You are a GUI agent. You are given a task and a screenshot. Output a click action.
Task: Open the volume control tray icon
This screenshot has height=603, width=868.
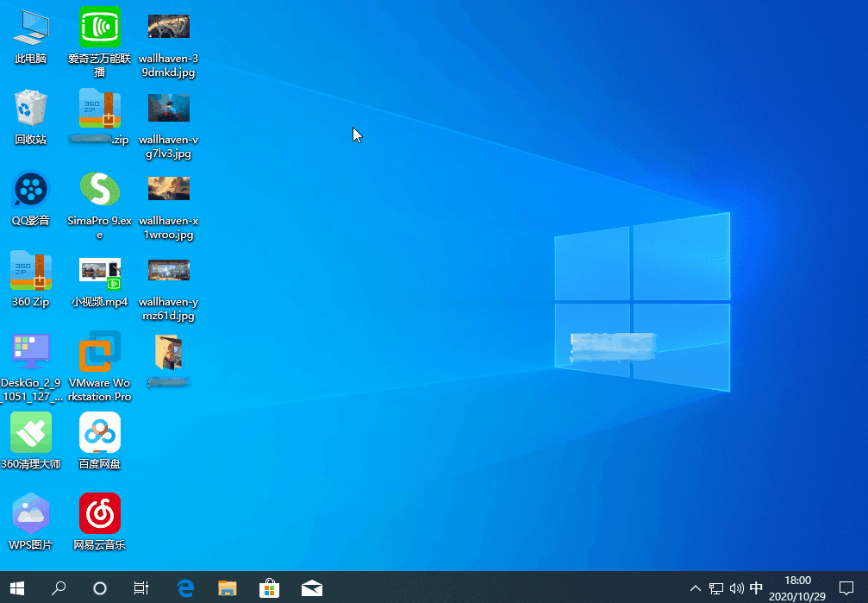tap(736, 587)
